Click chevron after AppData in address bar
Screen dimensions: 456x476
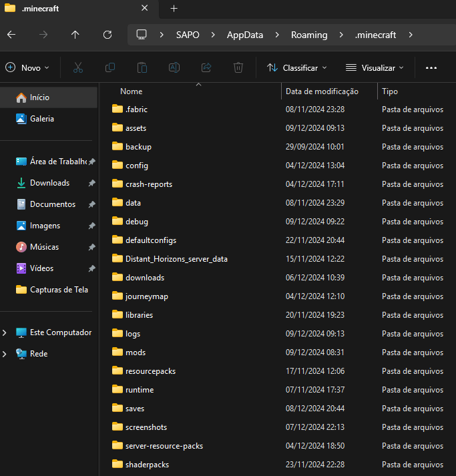point(277,35)
